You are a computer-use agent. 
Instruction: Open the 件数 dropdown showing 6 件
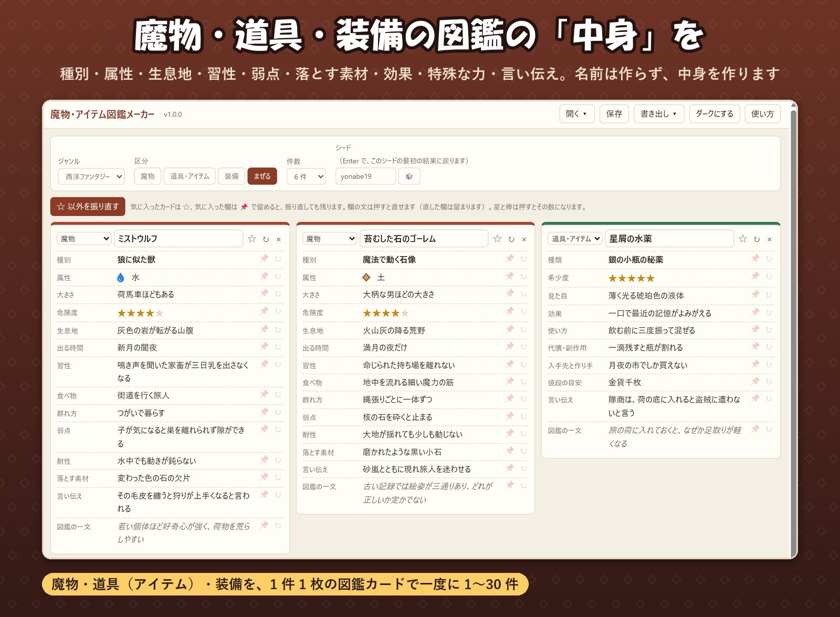306,176
